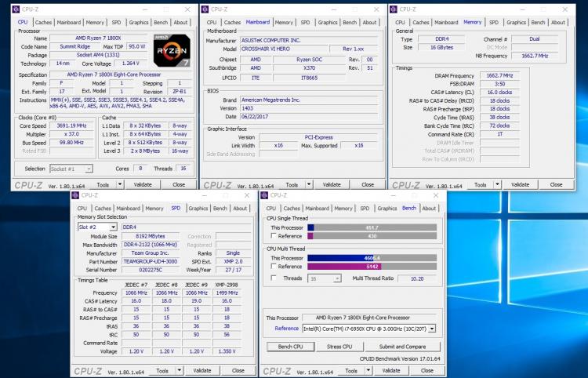
Task: Start the Bench CPU test
Action: (x=291, y=347)
